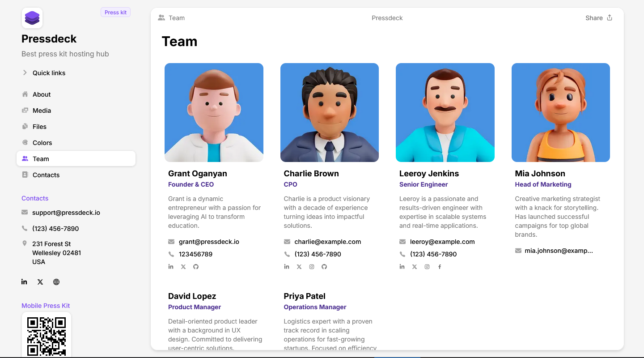Click the Press kit badge
The image size is (644, 358).
115,13
